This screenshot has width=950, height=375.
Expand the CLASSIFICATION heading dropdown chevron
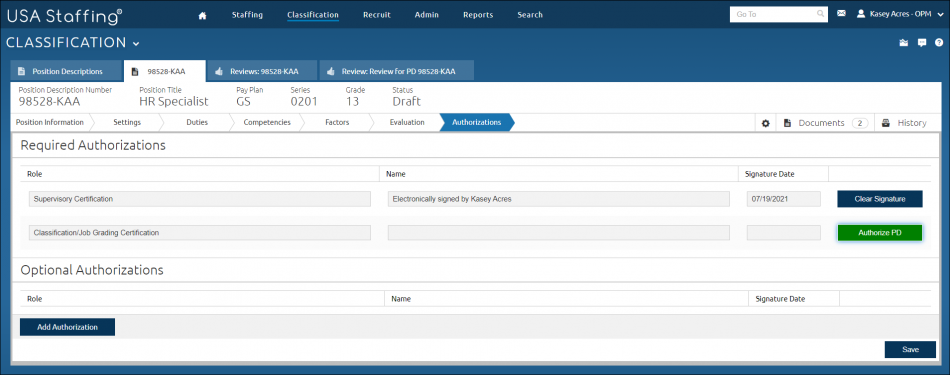pyautogui.click(x=136, y=44)
